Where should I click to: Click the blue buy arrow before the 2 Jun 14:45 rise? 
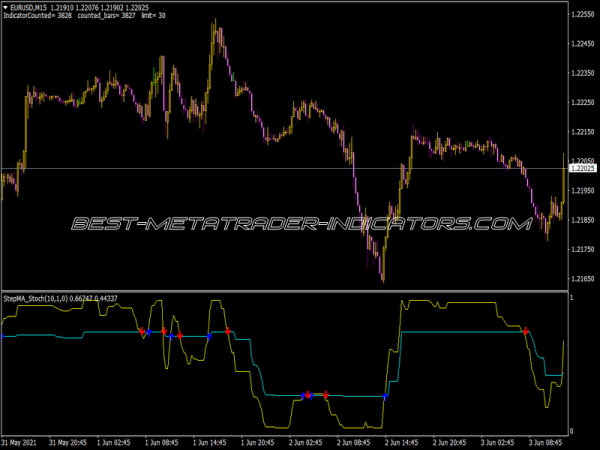pos(386,396)
